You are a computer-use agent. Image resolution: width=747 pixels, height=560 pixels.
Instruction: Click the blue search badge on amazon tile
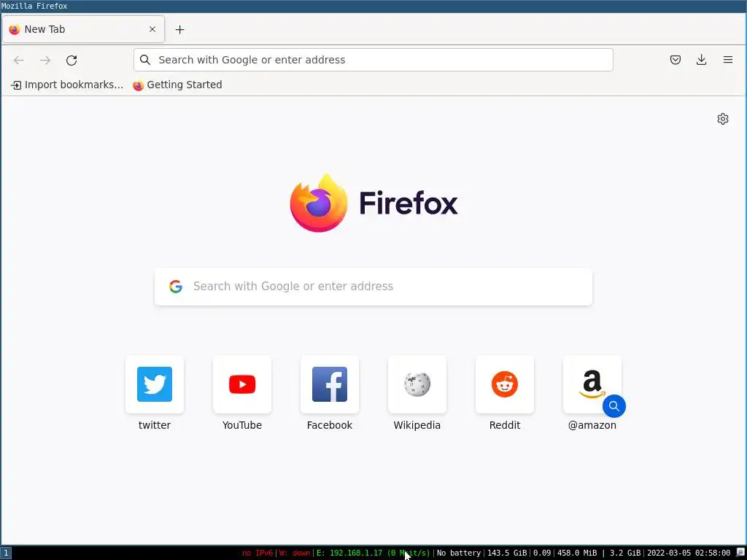(614, 406)
